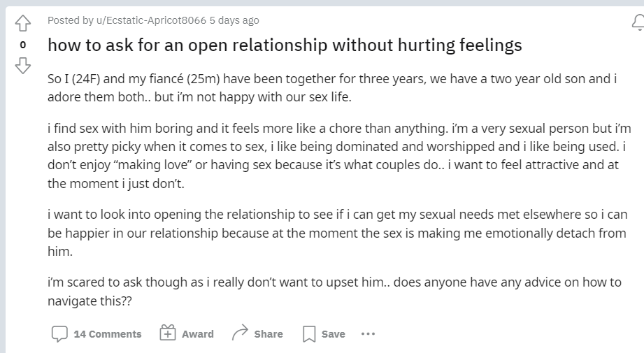The height and width of the screenshot is (353, 644).
Task: Click the notification bell icon
Action: 638,22
